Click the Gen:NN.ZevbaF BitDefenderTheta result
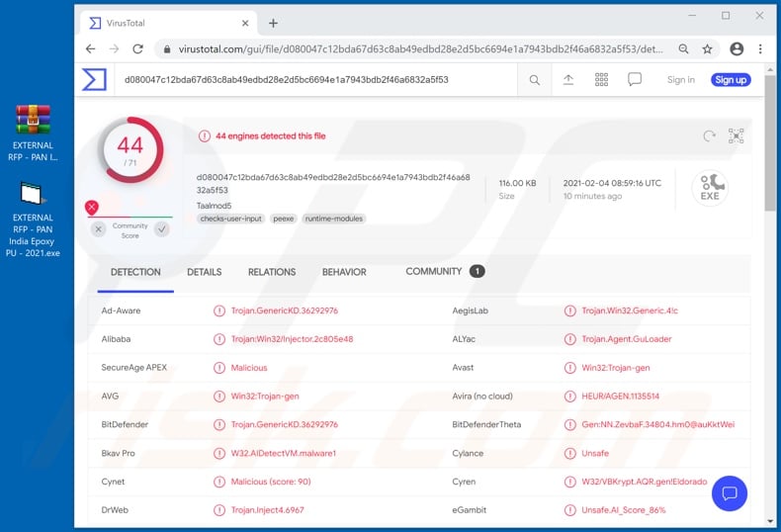This screenshot has width=781, height=532. pyautogui.click(x=658, y=425)
